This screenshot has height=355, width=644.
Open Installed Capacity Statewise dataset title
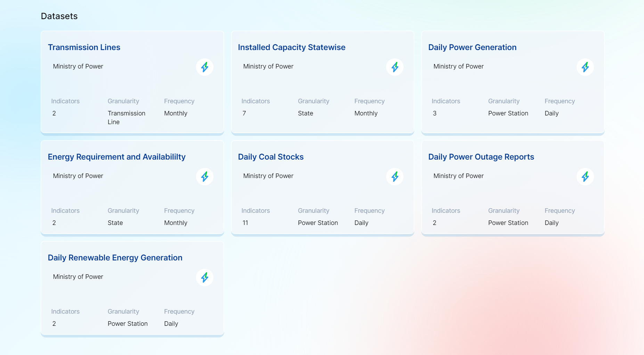(x=291, y=47)
